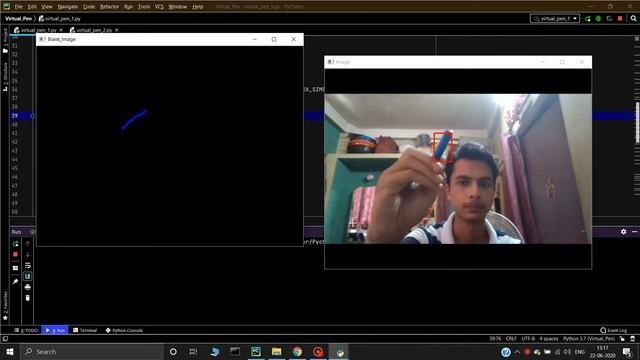This screenshot has width=640, height=360.
Task: Stop execution with red toolbar square
Action: click(620, 18)
